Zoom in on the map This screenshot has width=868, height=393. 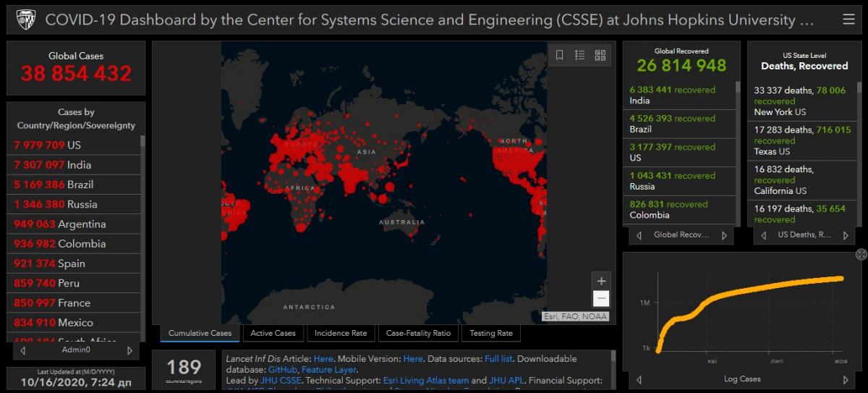(x=601, y=281)
